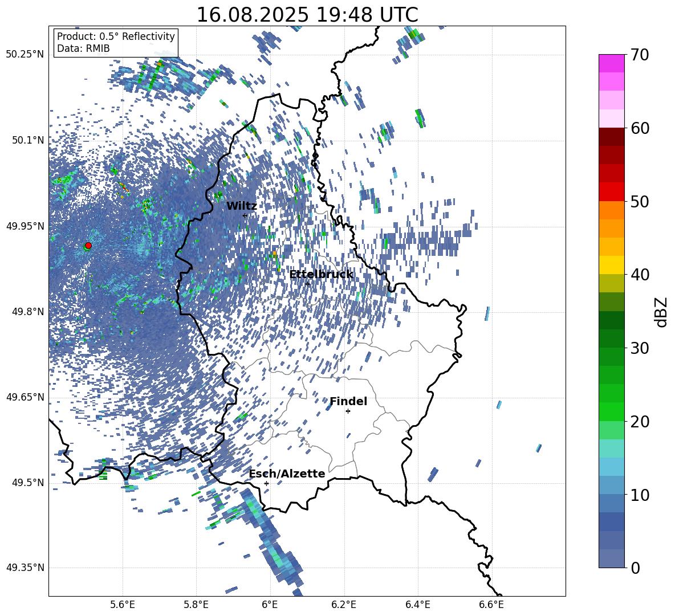Click the 6.2°E longitude label
675x616 pixels.
point(344,605)
